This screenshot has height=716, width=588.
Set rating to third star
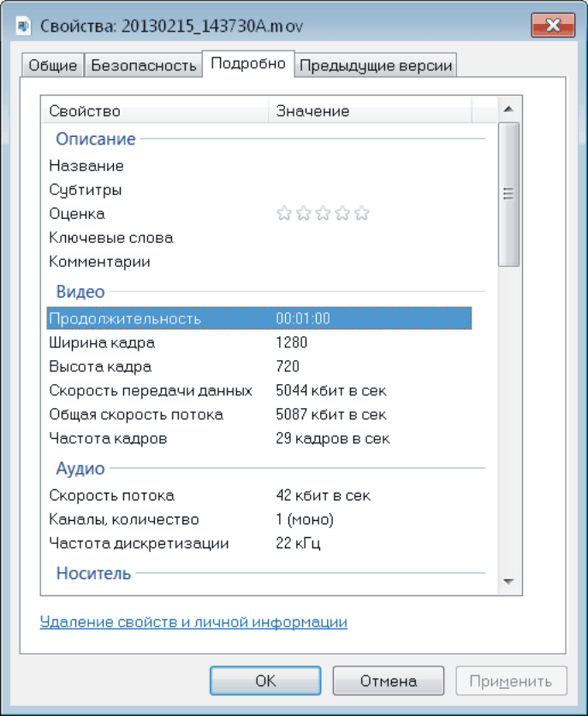pos(323,214)
